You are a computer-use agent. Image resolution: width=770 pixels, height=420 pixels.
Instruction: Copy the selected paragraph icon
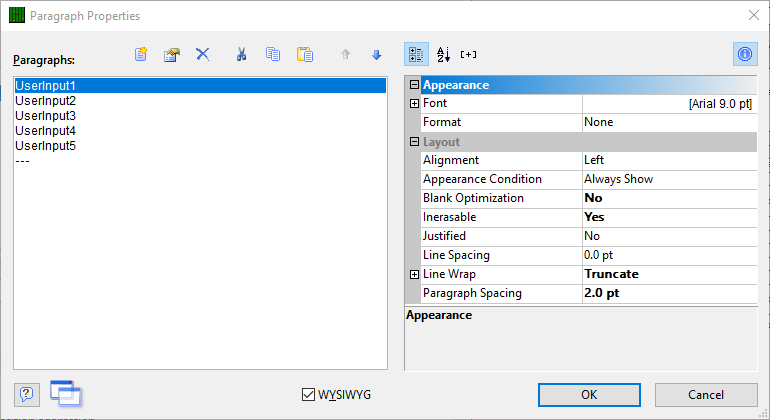(x=273, y=54)
